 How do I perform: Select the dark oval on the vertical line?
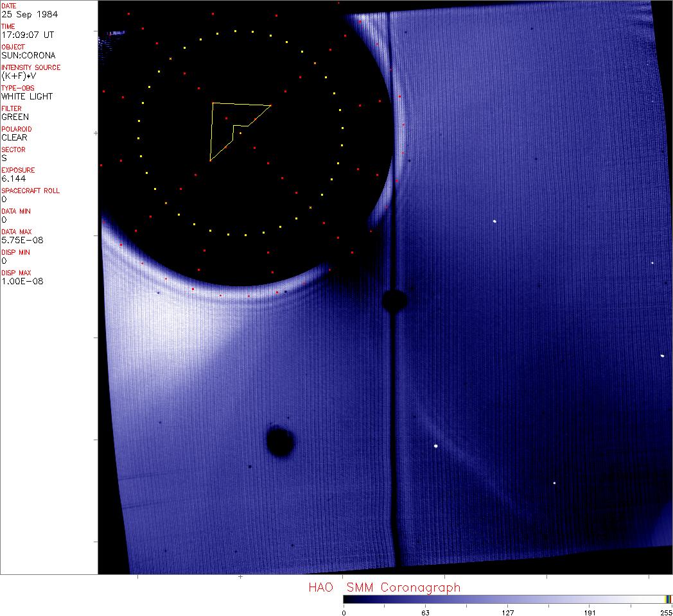(394, 300)
